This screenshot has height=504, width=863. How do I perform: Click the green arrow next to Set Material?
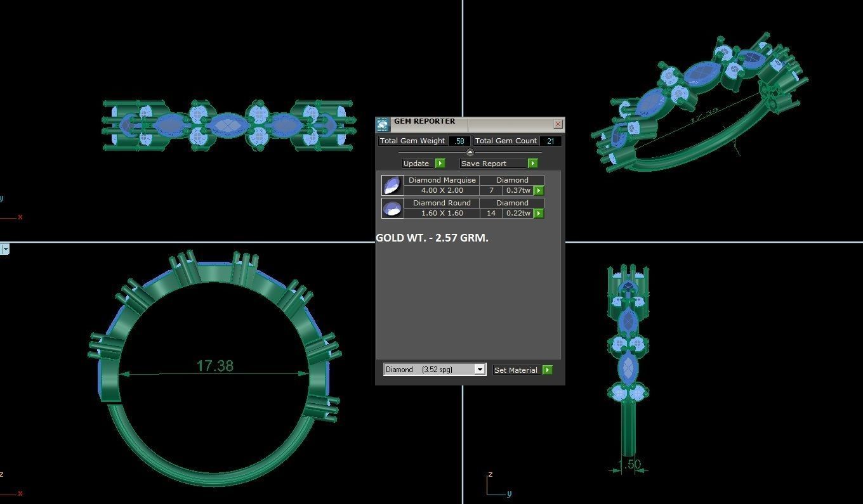click(x=548, y=370)
